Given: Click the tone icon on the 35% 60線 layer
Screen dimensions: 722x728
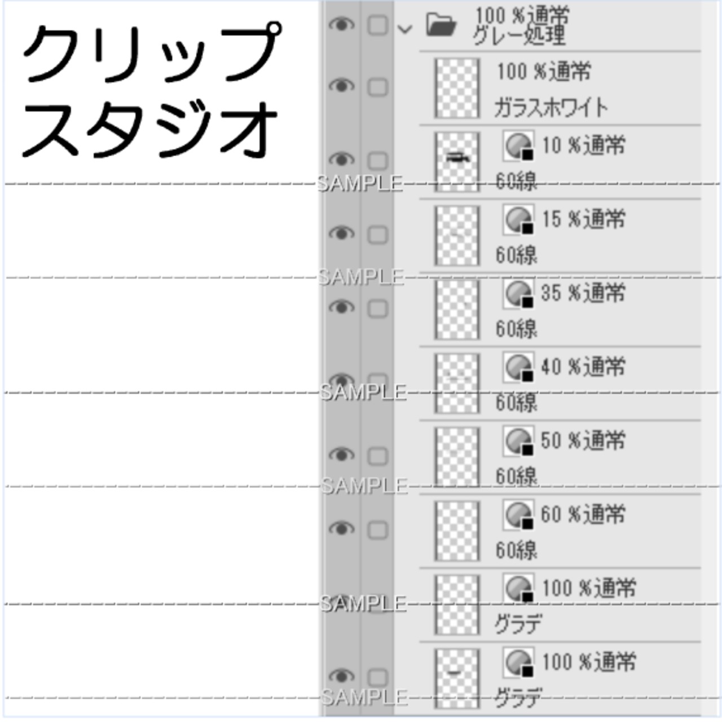Looking at the screenshot, I should (x=518, y=294).
